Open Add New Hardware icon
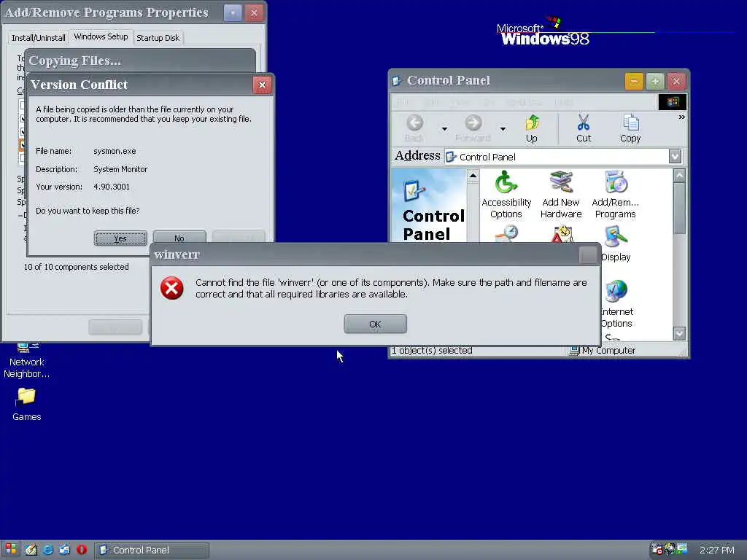The height and width of the screenshot is (560, 747). (x=561, y=194)
